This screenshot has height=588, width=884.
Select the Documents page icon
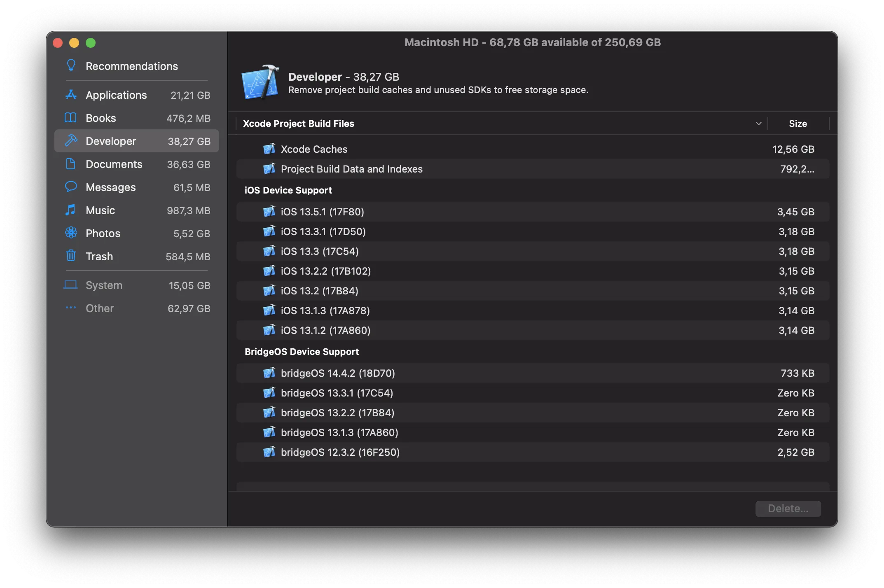pos(71,164)
